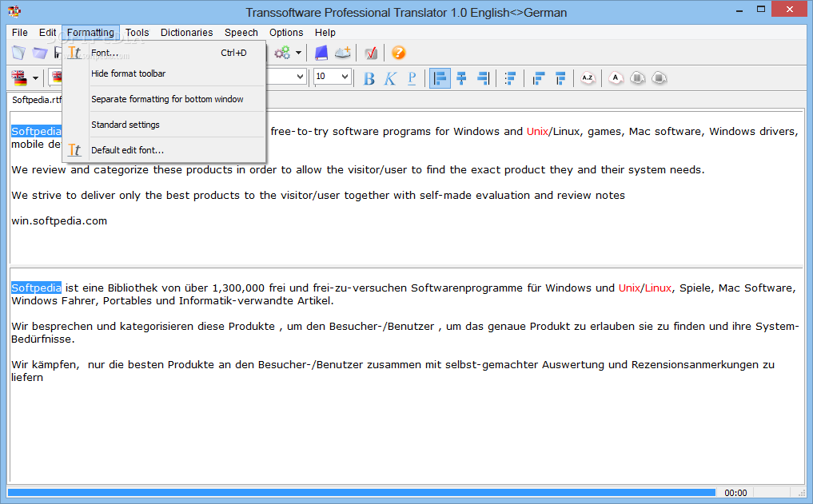Select the align right button
Screen dimensions: 813x504
pos(483,78)
